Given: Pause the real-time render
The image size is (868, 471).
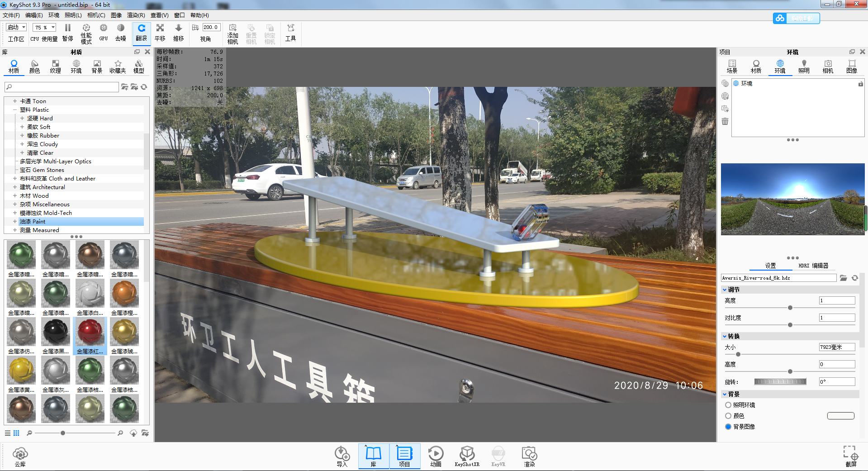Looking at the screenshot, I should point(68,33).
